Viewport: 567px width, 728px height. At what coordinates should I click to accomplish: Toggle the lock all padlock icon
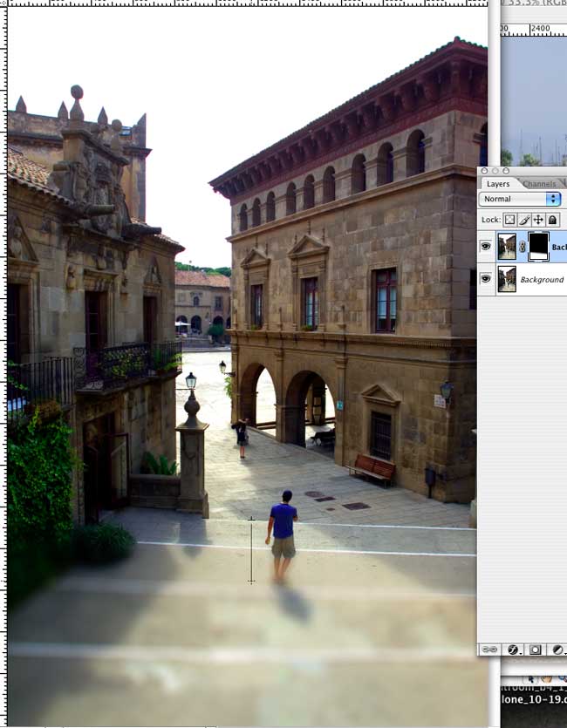pyautogui.click(x=552, y=221)
